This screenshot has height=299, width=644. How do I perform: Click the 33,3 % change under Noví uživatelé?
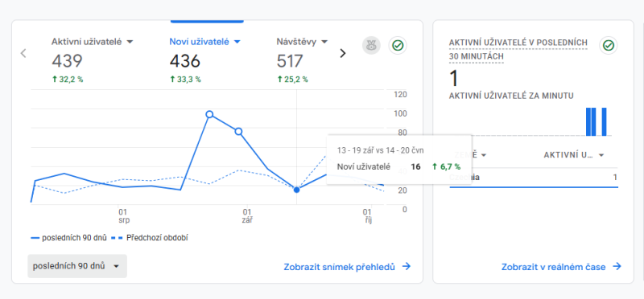click(185, 79)
